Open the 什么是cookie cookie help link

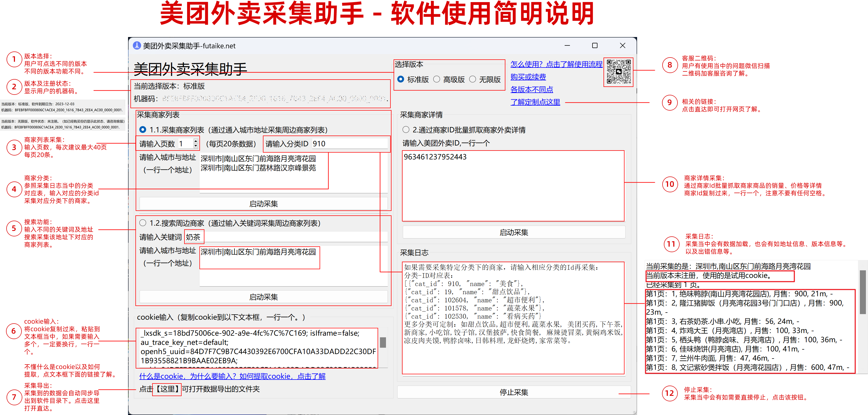coord(232,376)
